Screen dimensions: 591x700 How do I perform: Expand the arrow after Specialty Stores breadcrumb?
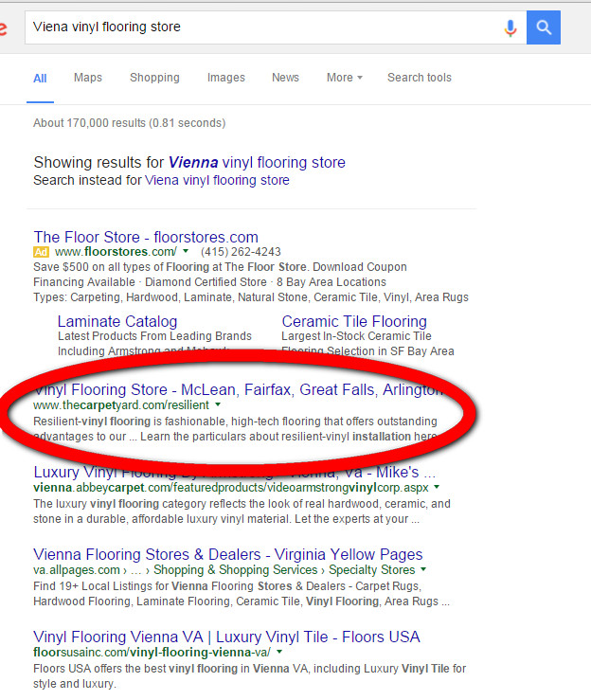[x=423, y=569]
